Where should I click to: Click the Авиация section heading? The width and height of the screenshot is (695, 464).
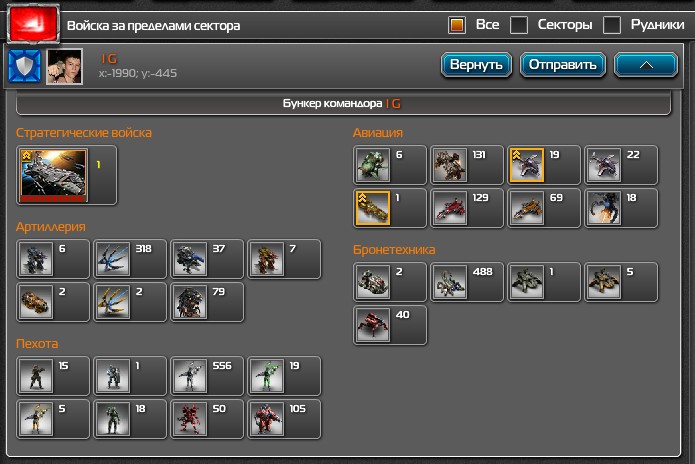378,133
